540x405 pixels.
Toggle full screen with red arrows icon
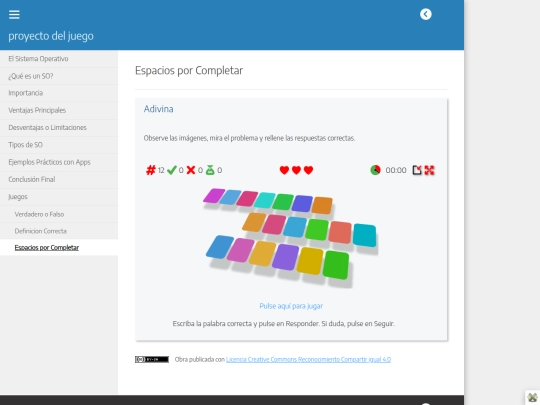coord(429,170)
